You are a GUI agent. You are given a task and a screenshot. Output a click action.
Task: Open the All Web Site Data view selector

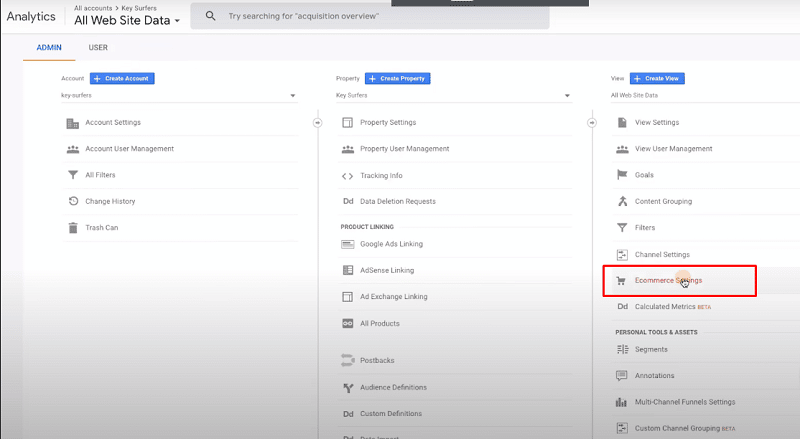[705, 95]
